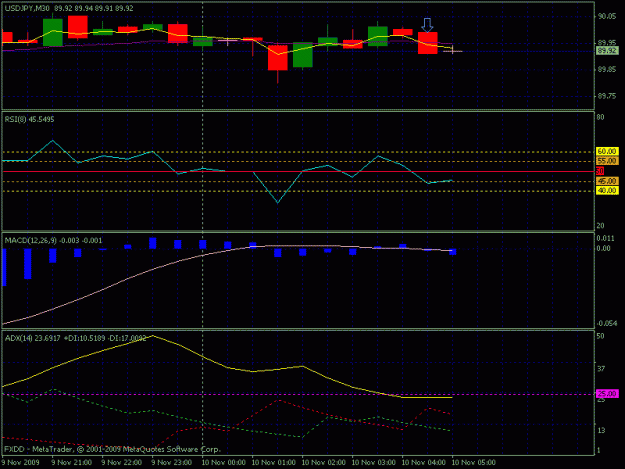Click the ADX scale value 50
The height and width of the screenshot is (469, 625).
pos(601,336)
